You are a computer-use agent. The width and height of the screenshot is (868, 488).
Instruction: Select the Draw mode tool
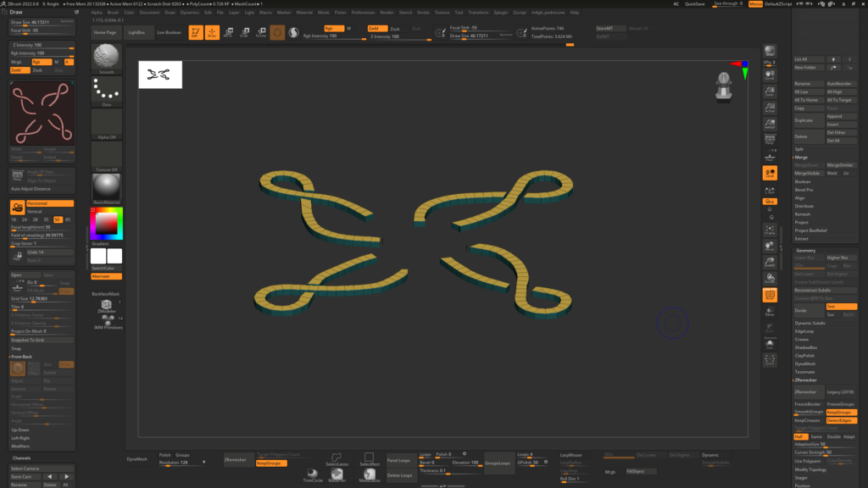click(x=211, y=32)
